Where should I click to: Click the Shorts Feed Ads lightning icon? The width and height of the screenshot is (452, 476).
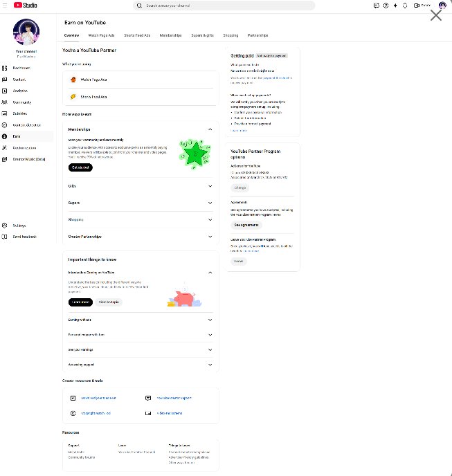(73, 97)
